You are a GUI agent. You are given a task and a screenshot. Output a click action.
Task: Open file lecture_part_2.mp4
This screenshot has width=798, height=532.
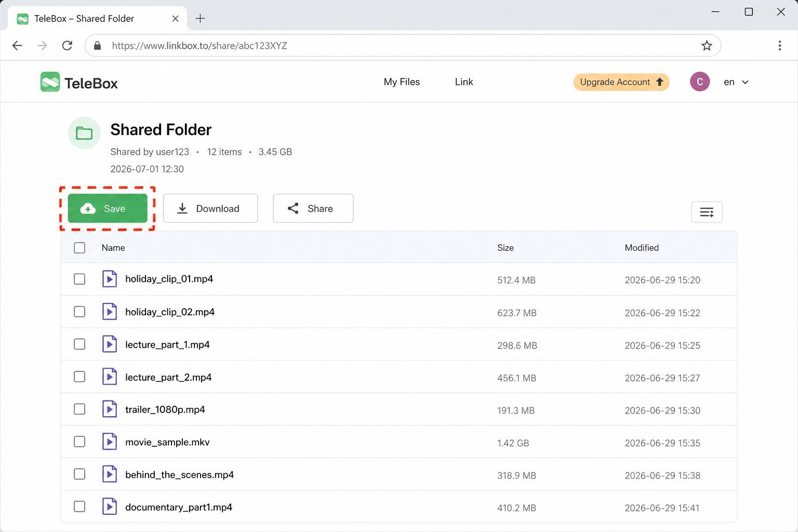[168, 377]
